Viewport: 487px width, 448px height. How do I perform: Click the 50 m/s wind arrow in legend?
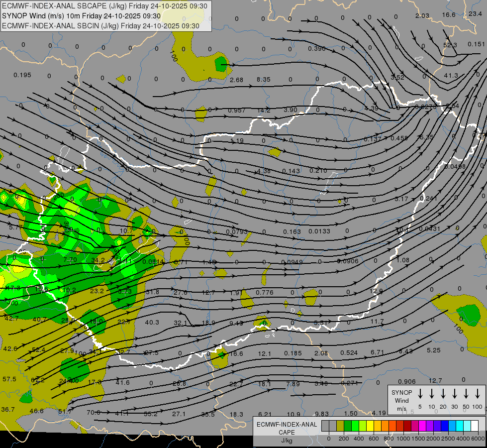466,394
